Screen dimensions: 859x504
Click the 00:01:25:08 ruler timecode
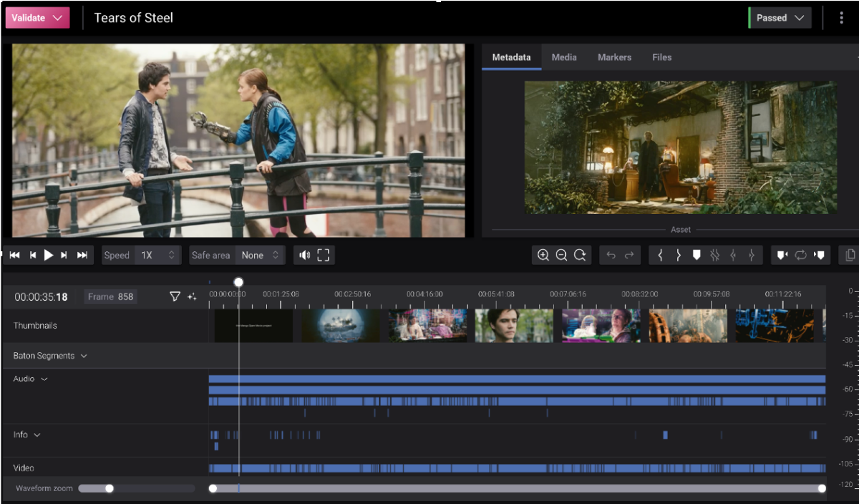(x=281, y=294)
